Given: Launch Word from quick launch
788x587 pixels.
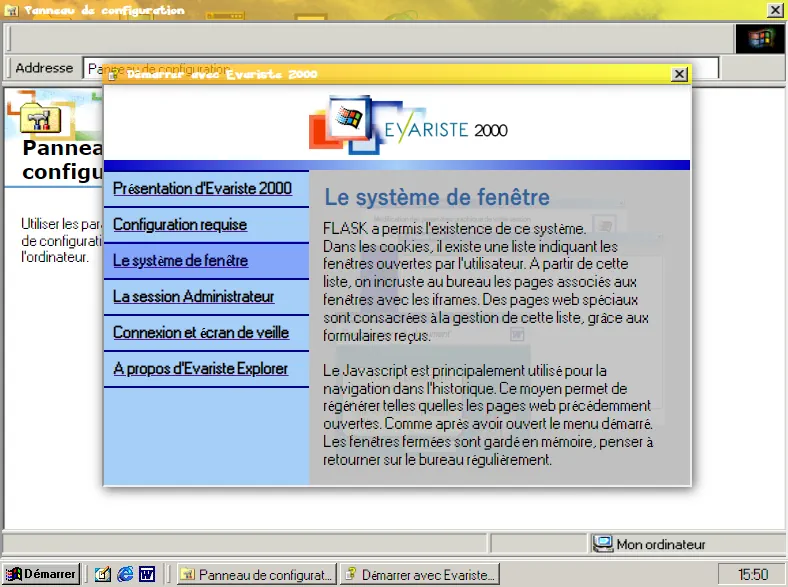Looking at the screenshot, I should tap(147, 574).
